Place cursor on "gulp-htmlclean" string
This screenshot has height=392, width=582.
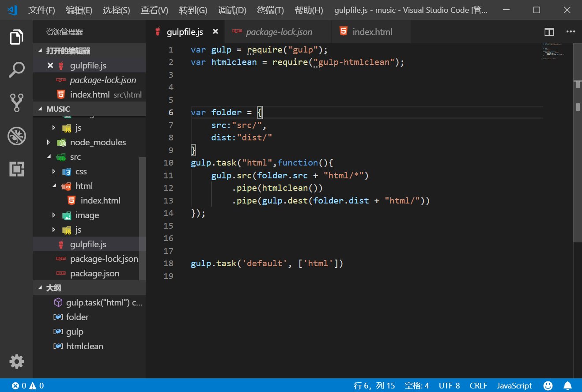coord(354,62)
